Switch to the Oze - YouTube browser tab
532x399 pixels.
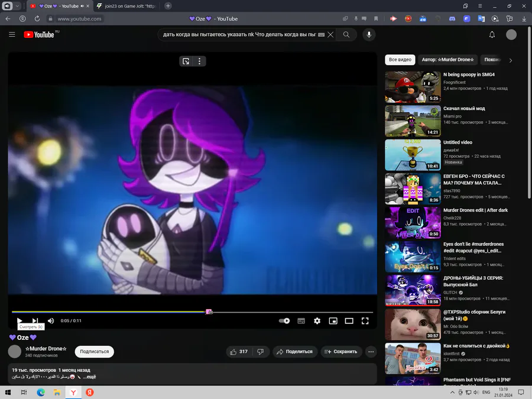point(59,6)
